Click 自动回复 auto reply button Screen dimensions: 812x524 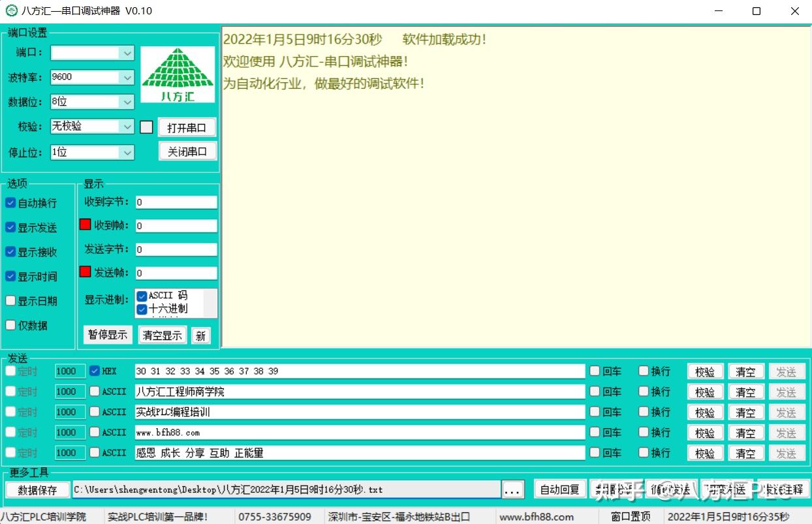(x=559, y=489)
